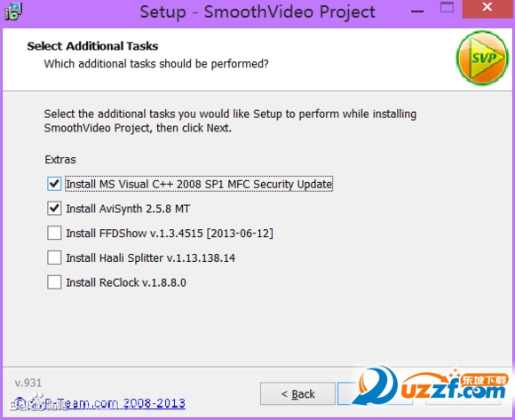Uncheck Install MS Visual C++ 2008 SP1 checkbox
Screen dimensions: 515x420
click(x=54, y=184)
